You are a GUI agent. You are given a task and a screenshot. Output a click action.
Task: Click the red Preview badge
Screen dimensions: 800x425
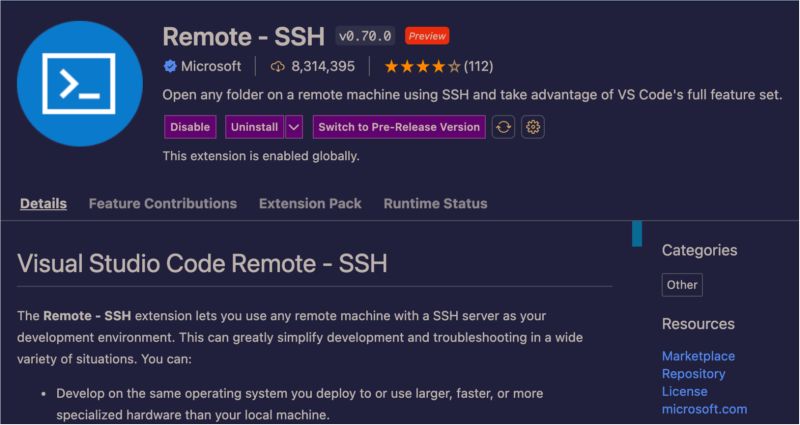pyautogui.click(x=427, y=36)
